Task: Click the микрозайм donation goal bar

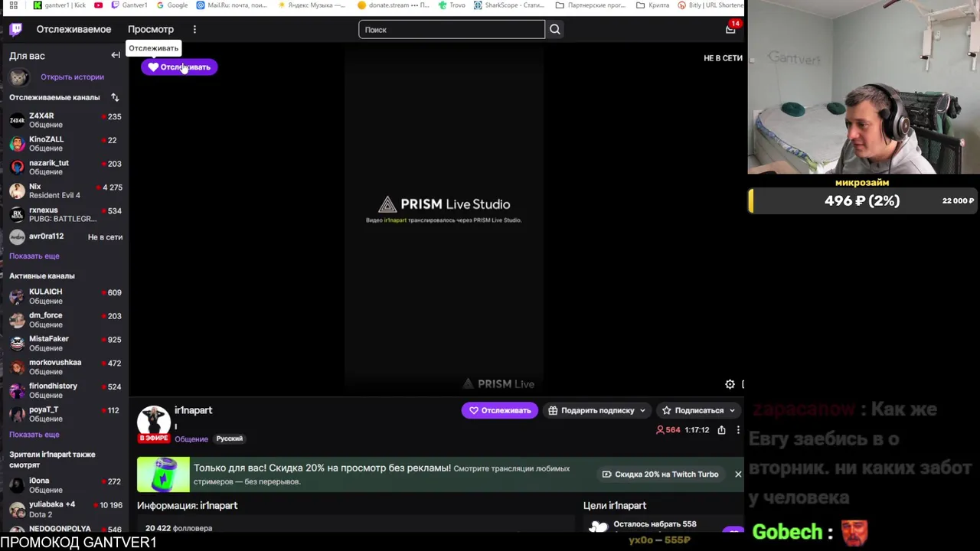Action: point(863,201)
